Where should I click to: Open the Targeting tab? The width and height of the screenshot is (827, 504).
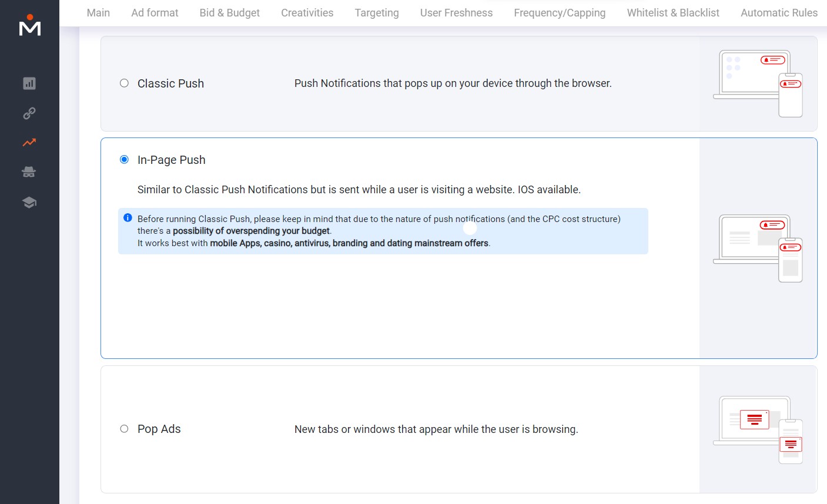coord(376,12)
